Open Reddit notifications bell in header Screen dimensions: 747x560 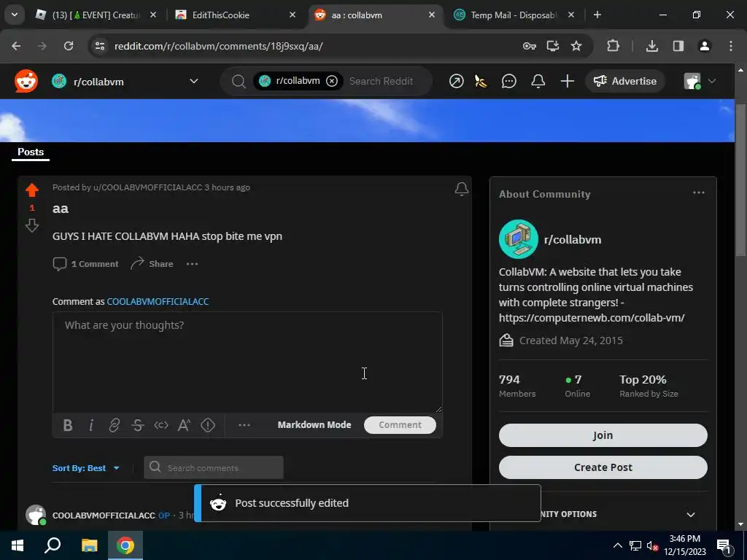pyautogui.click(x=538, y=82)
